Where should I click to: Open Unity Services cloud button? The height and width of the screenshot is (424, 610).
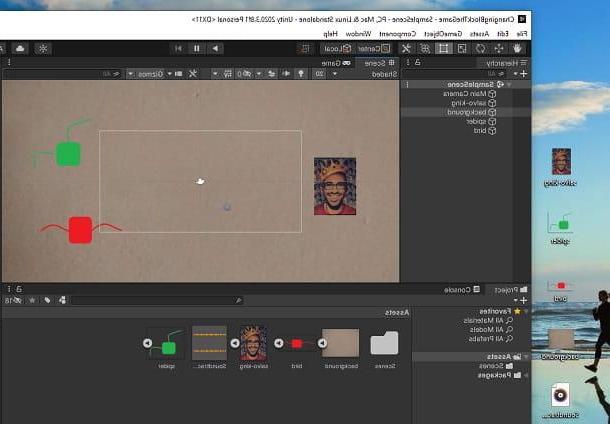pyautogui.click(x=20, y=49)
